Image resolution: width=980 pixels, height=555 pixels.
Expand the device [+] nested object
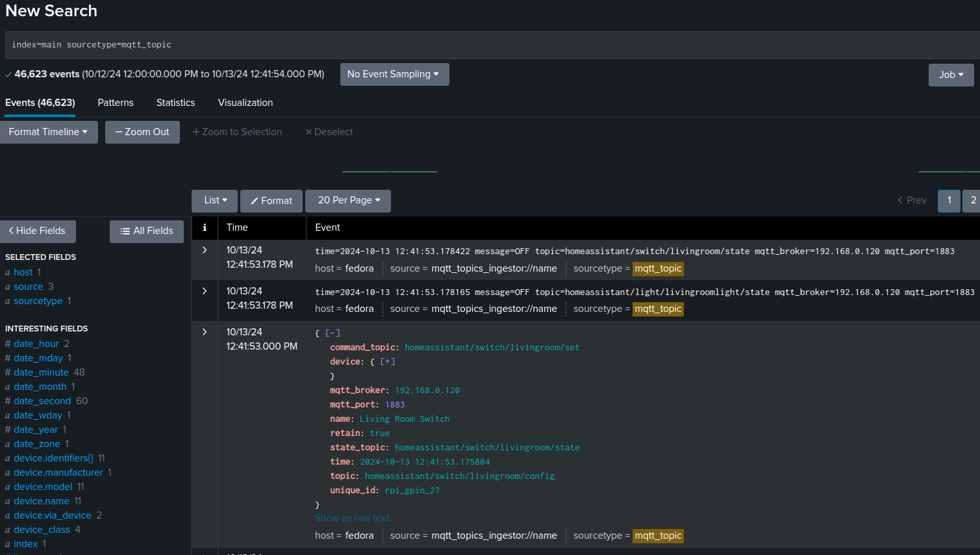pos(388,361)
